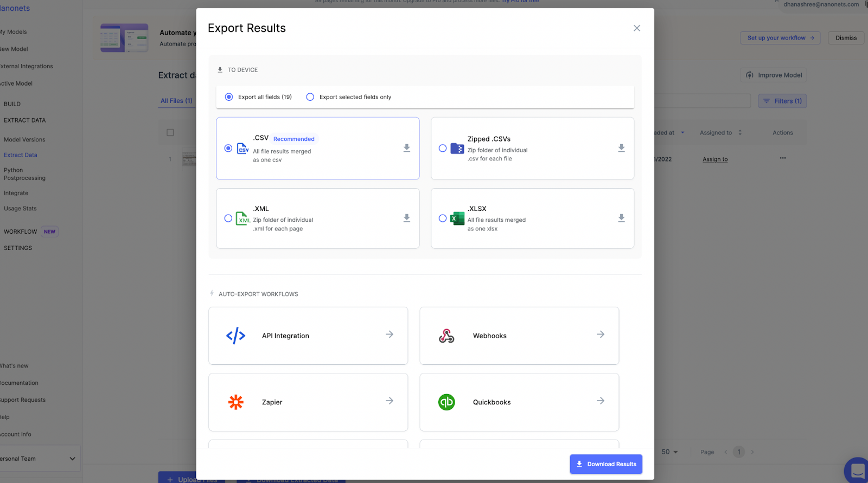Click the Assign to link
Image resolution: width=868 pixels, height=483 pixels.
(715, 159)
